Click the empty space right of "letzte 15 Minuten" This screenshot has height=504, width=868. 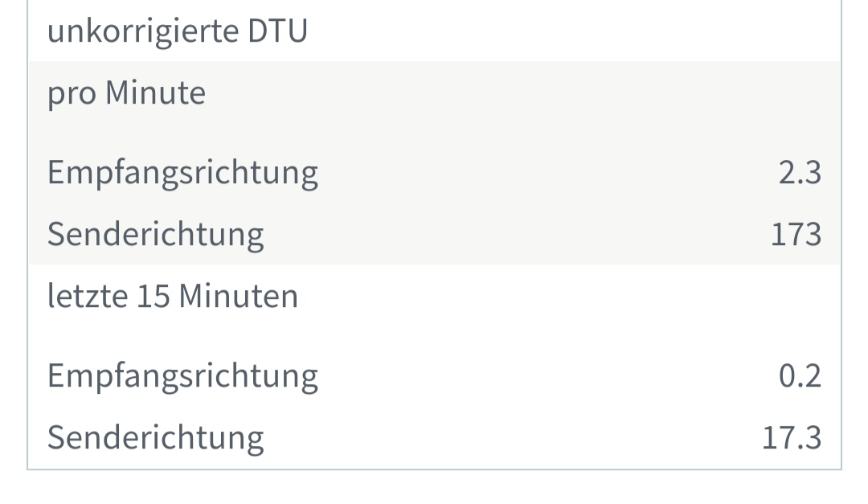click(x=563, y=296)
